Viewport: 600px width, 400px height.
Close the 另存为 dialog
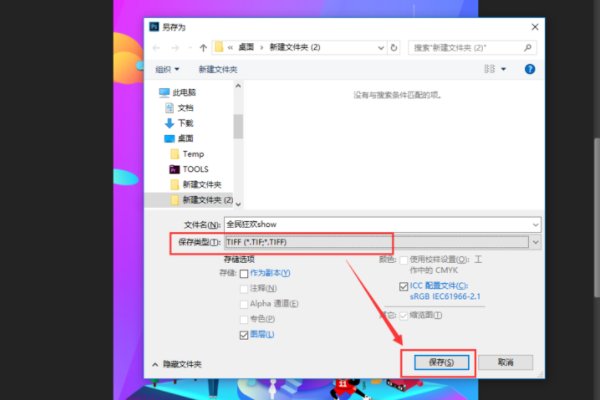(535, 27)
